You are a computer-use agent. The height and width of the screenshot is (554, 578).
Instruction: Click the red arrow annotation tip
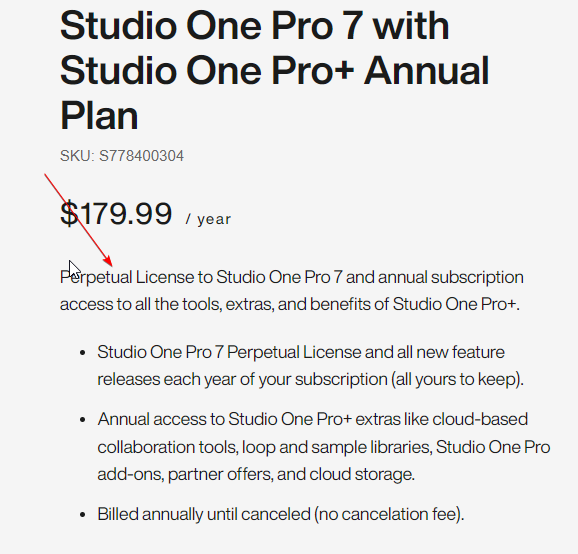point(111,264)
